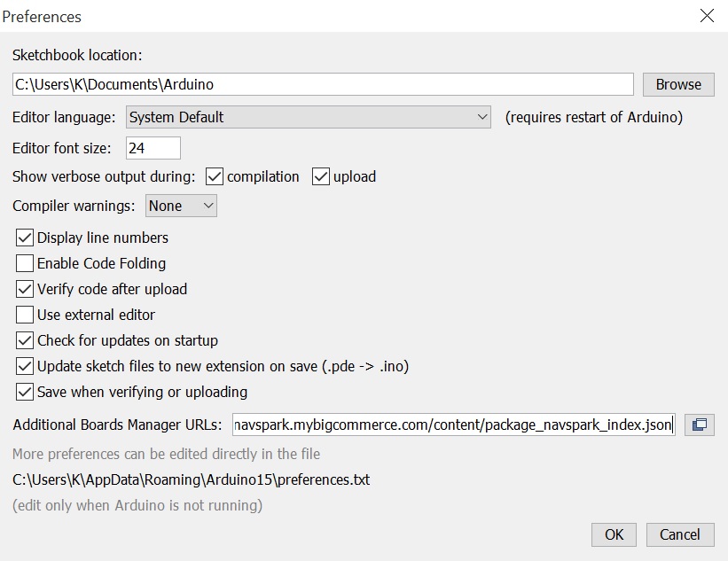This screenshot has height=561, width=728.
Task: Enable Code Folding checkbox
Action: [x=25, y=263]
